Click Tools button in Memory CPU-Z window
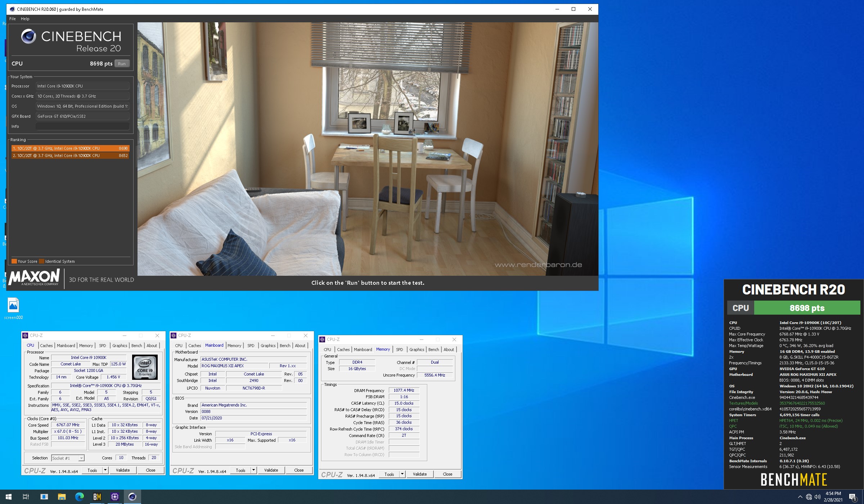Screen dimensions: 864x504 [389, 474]
